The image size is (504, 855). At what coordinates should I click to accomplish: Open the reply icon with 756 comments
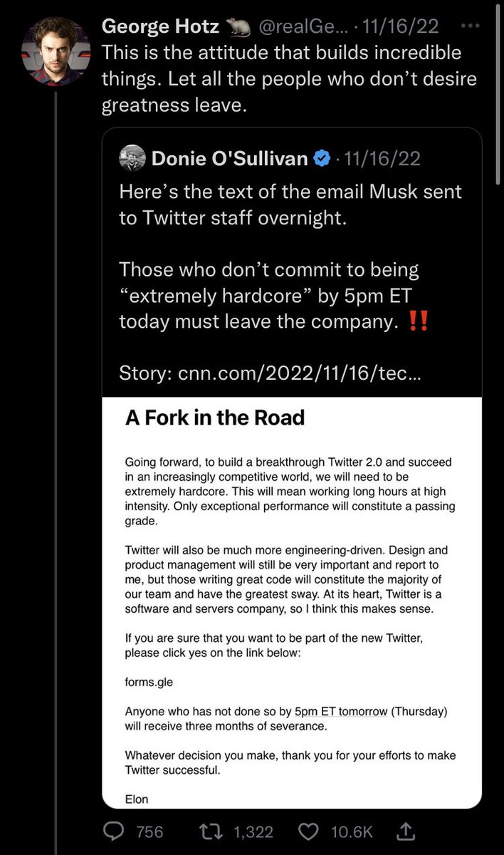point(113,831)
